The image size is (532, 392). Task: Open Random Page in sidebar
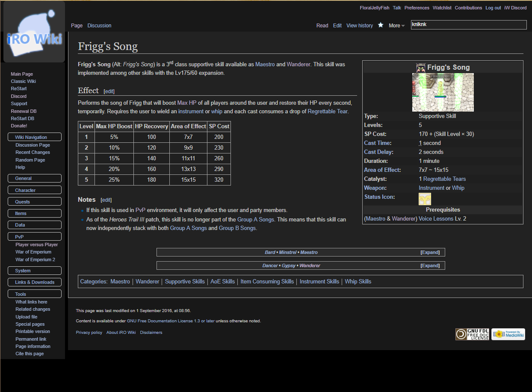click(x=30, y=160)
